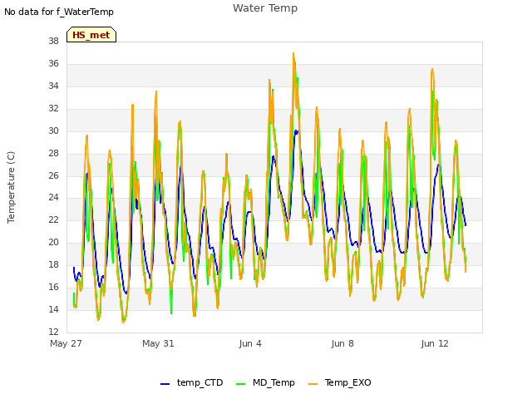Click the 26 y-axis tick label
The width and height of the screenshot is (532, 399).
coord(53,175)
